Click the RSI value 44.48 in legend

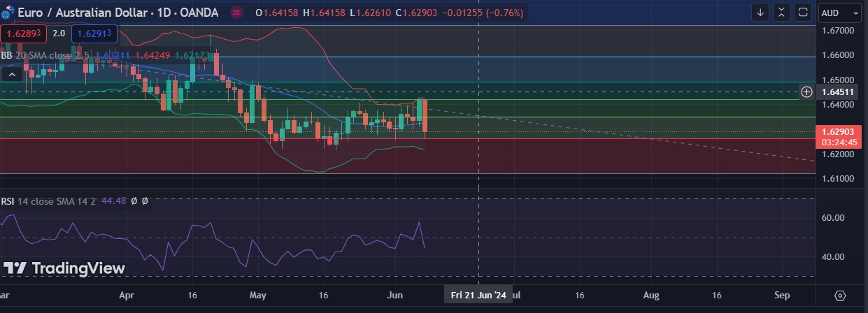point(114,201)
